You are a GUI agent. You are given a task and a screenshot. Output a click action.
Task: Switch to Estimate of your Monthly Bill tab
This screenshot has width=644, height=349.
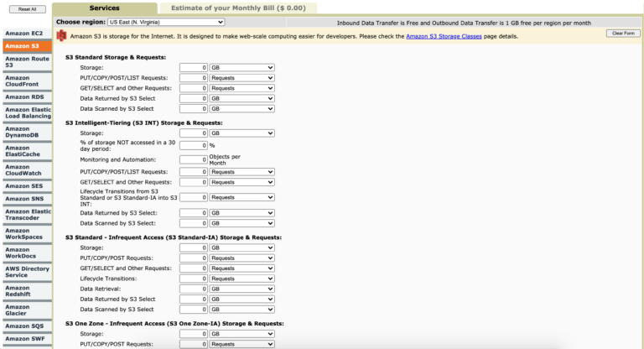click(x=238, y=8)
